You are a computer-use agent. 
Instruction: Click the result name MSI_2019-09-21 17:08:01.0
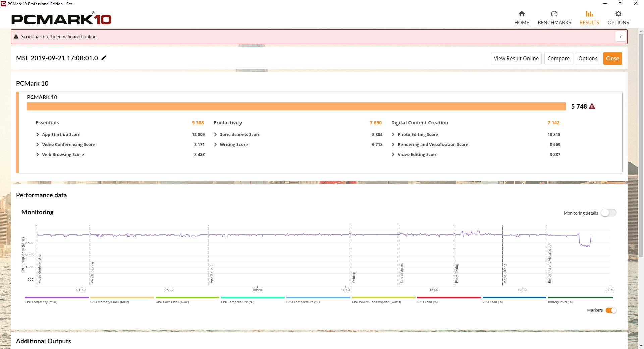tap(57, 58)
